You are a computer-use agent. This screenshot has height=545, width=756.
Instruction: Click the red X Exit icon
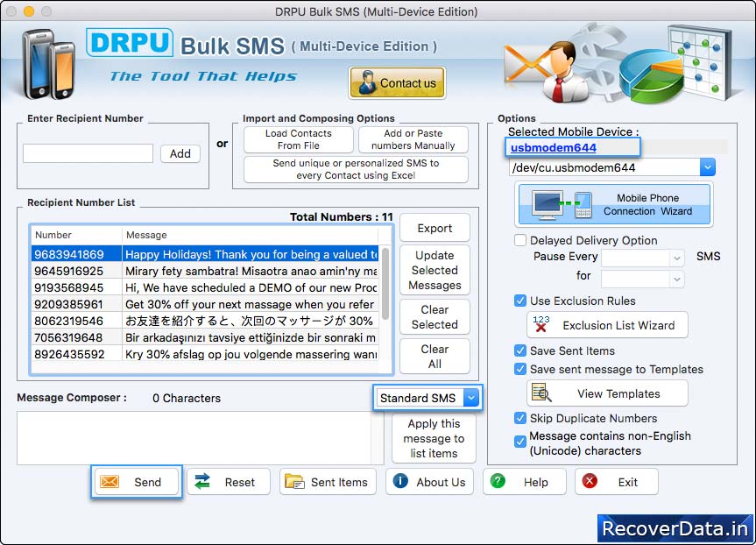(x=590, y=481)
